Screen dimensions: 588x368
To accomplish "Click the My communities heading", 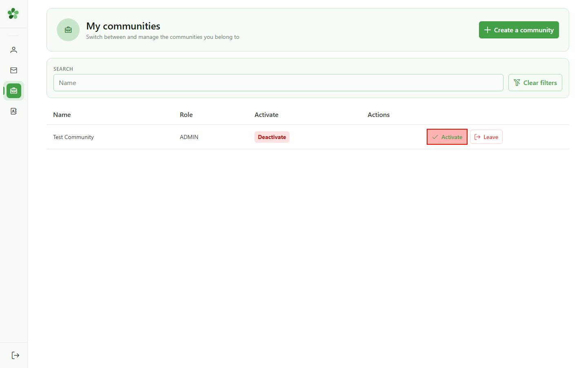I will [x=123, y=26].
